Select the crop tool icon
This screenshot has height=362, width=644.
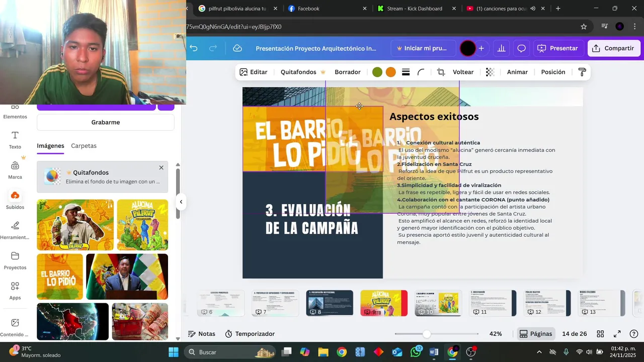coord(441,72)
